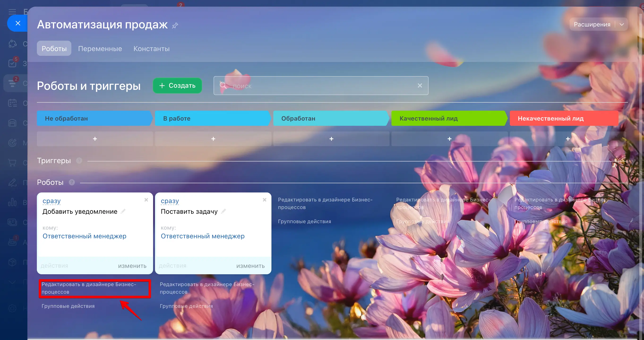
Task: Open Групповые действия under Обработан column
Action: [x=304, y=221]
